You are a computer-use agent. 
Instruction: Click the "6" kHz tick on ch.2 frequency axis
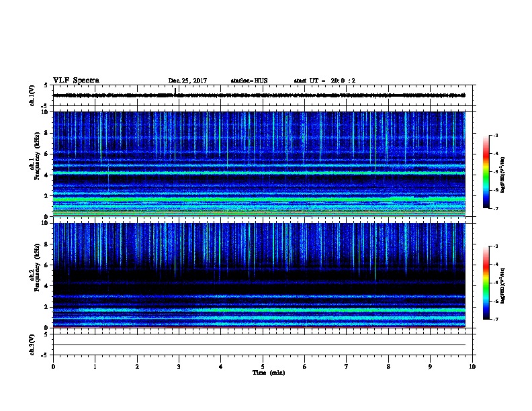click(46, 265)
